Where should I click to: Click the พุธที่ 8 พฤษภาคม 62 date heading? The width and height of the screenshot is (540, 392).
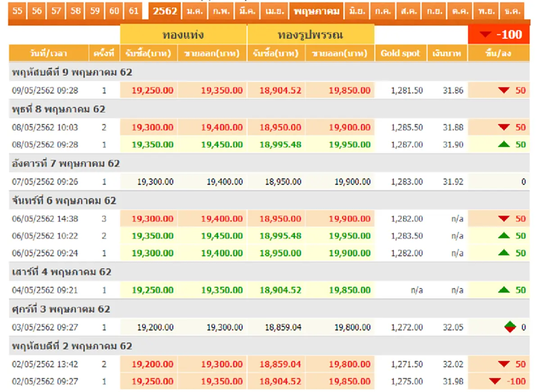point(58,109)
